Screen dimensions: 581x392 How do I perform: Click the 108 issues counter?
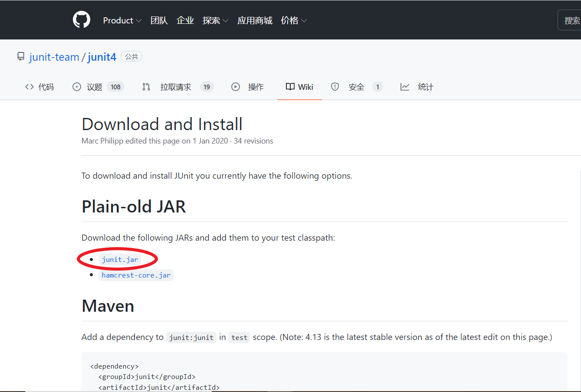pos(115,87)
